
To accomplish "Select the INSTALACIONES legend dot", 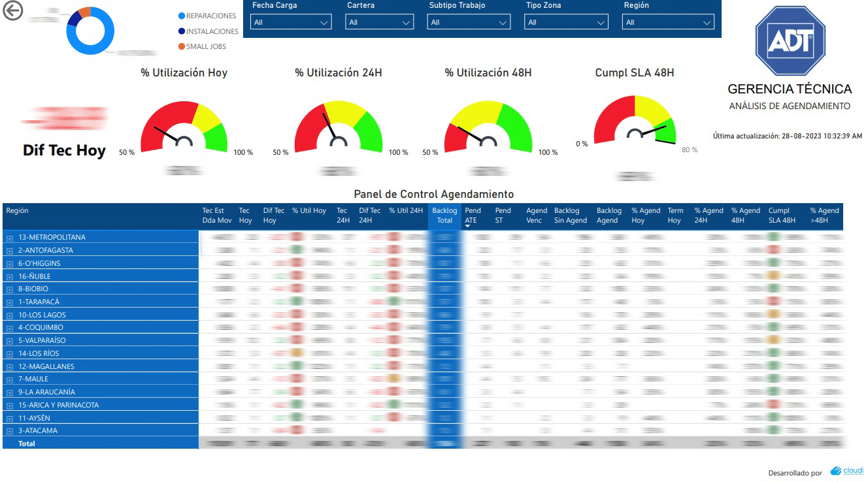I will tap(182, 31).
